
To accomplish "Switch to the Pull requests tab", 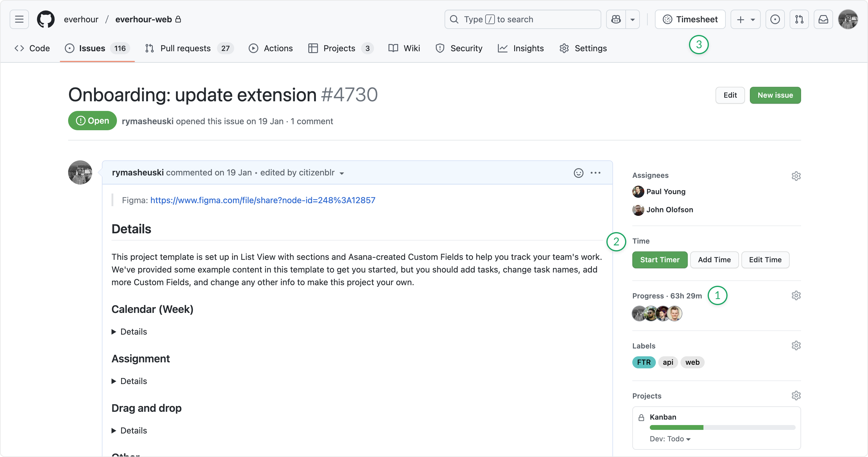I will point(186,48).
